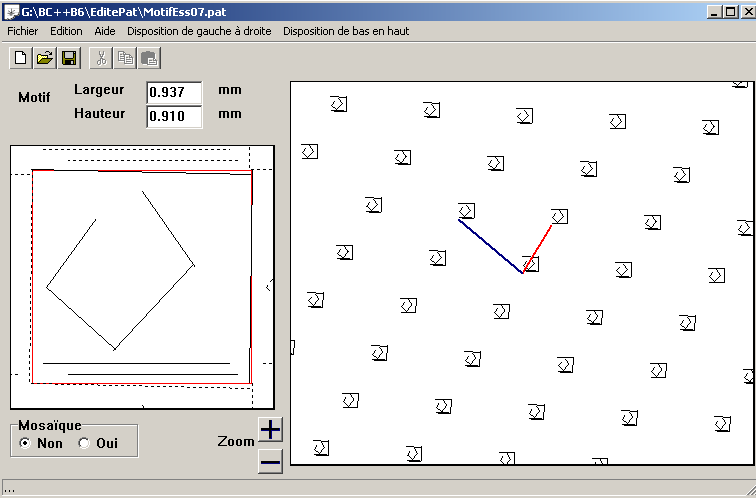The width and height of the screenshot is (756, 498).
Task: Click the Save floppy disk icon
Action: 69,58
